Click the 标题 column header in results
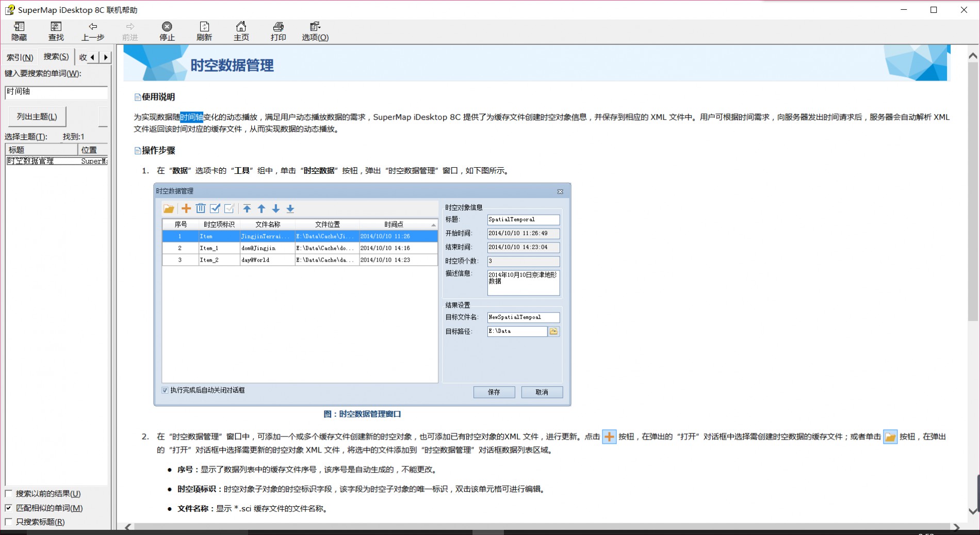This screenshot has height=535, width=980. [x=41, y=150]
